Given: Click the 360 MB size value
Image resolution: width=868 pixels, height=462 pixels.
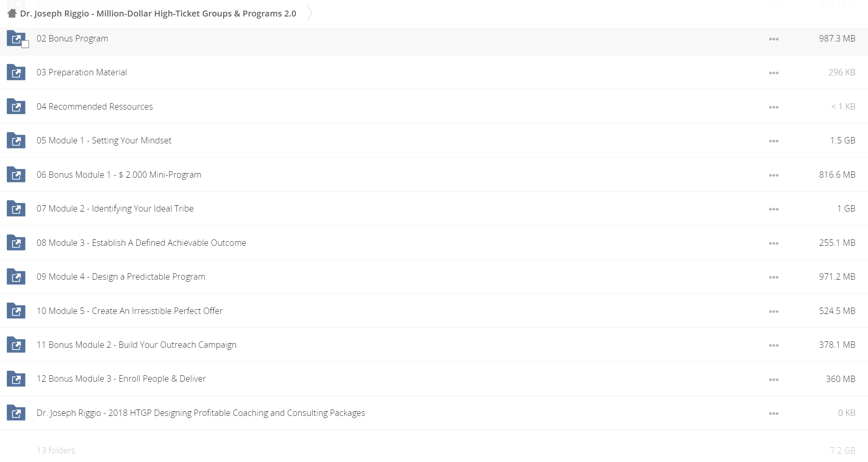Looking at the screenshot, I should click(x=841, y=379).
